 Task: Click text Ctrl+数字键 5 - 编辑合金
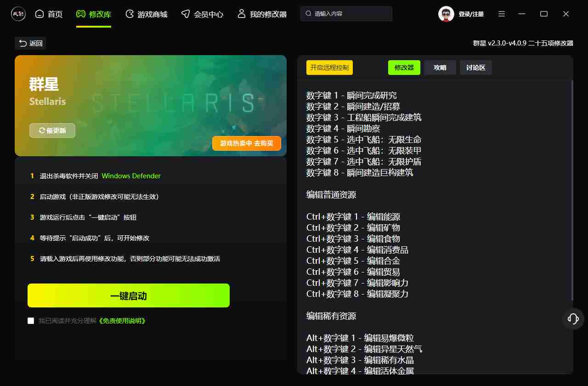353,261
